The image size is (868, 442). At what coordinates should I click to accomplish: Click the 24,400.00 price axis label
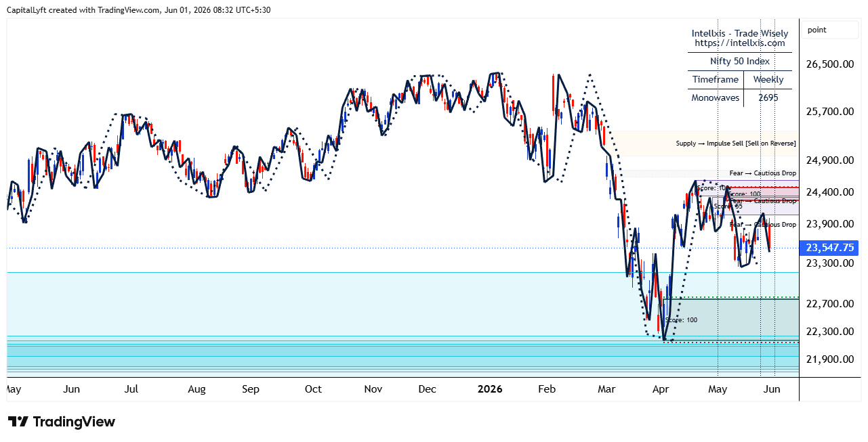tap(829, 192)
